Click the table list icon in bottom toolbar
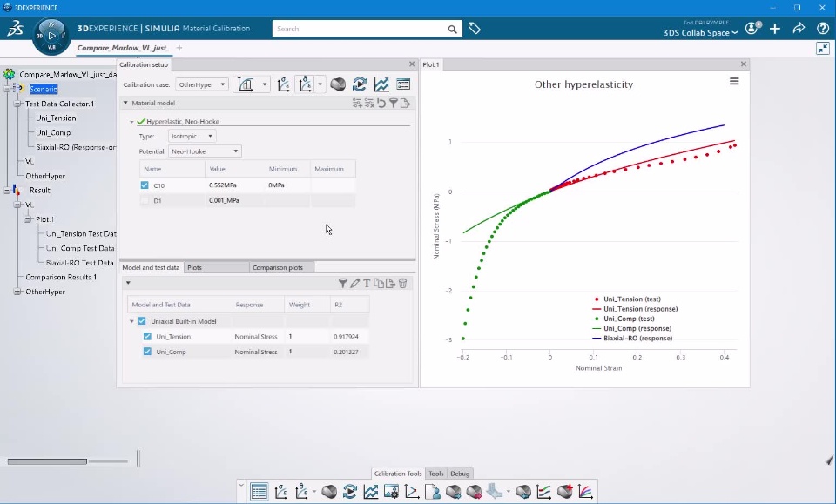 pyautogui.click(x=260, y=491)
